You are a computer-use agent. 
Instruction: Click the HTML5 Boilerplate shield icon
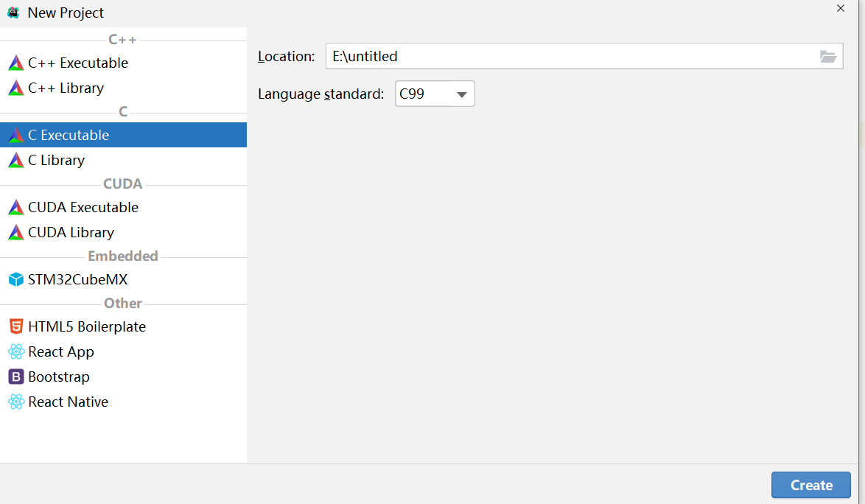click(15, 327)
